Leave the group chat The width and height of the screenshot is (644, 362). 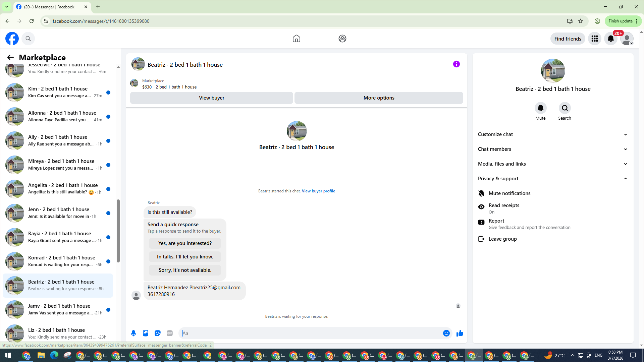click(553, 239)
